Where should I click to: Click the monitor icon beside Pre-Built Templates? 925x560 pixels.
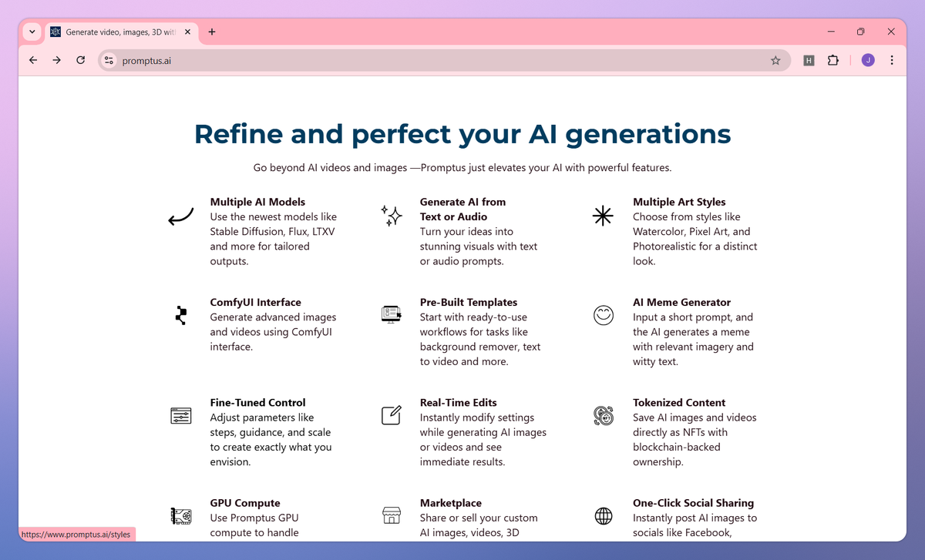[x=392, y=314]
